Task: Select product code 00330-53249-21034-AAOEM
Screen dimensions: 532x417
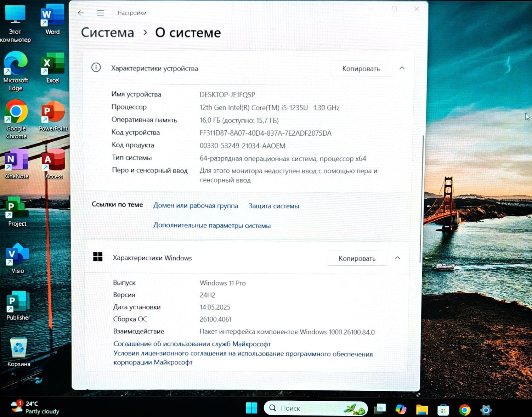Action: pos(242,146)
